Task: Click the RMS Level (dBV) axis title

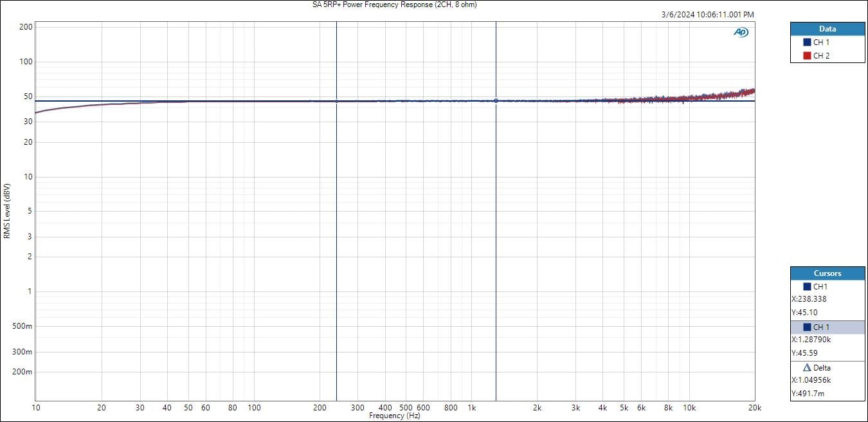Action: click(x=7, y=211)
